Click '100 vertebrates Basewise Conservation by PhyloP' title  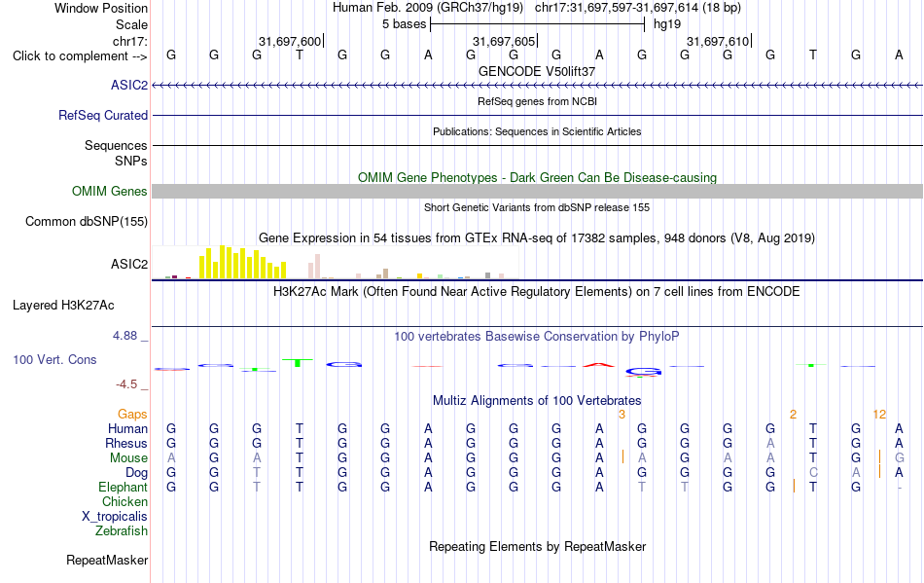(x=537, y=336)
